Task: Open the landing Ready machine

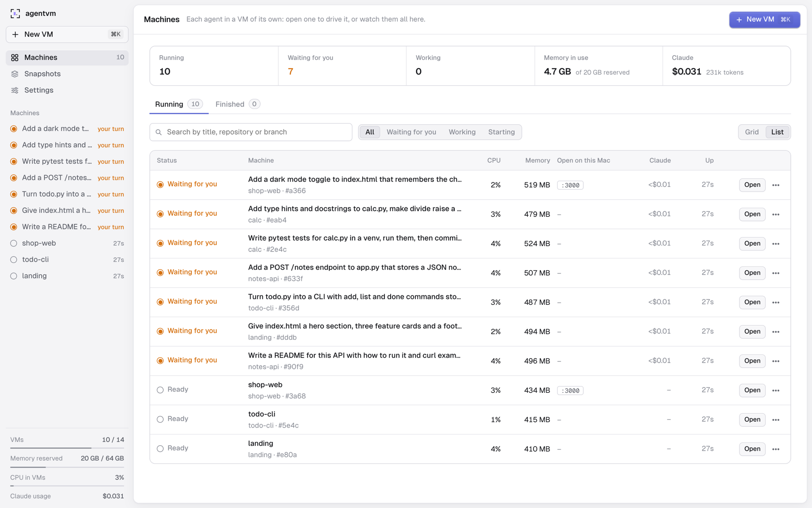Action: coord(752,449)
